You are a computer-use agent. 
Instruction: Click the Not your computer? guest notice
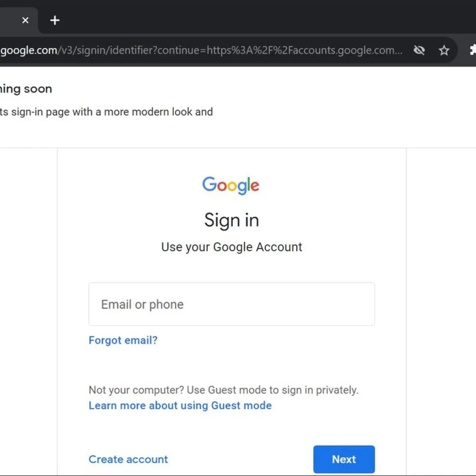point(223,390)
